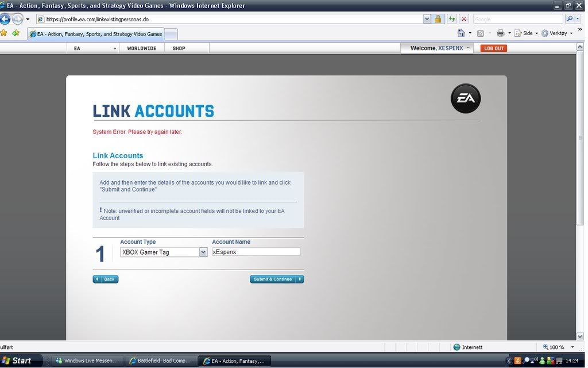Click the EA - Action, Fantasy taskbar button
588x368 pixels.
click(x=234, y=361)
